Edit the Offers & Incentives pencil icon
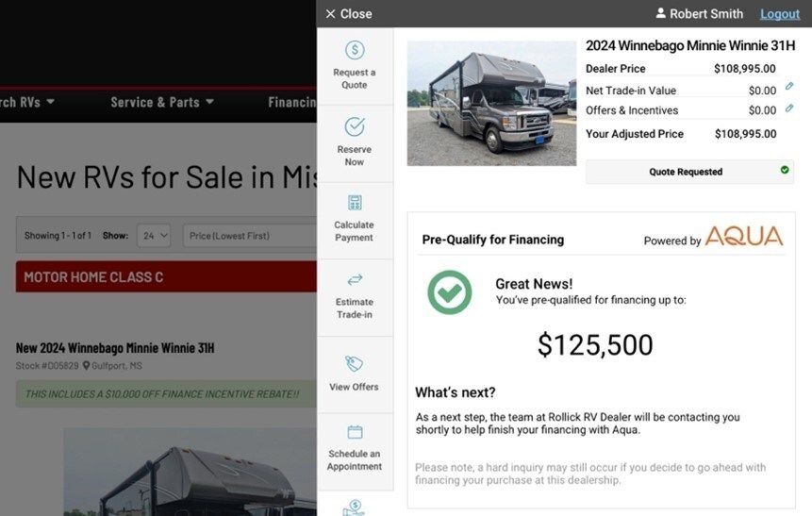812x516 pixels. [x=789, y=107]
